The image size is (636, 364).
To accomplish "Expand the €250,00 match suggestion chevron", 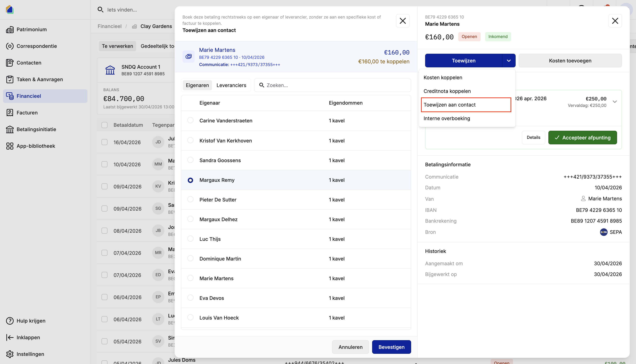I will [615, 102].
